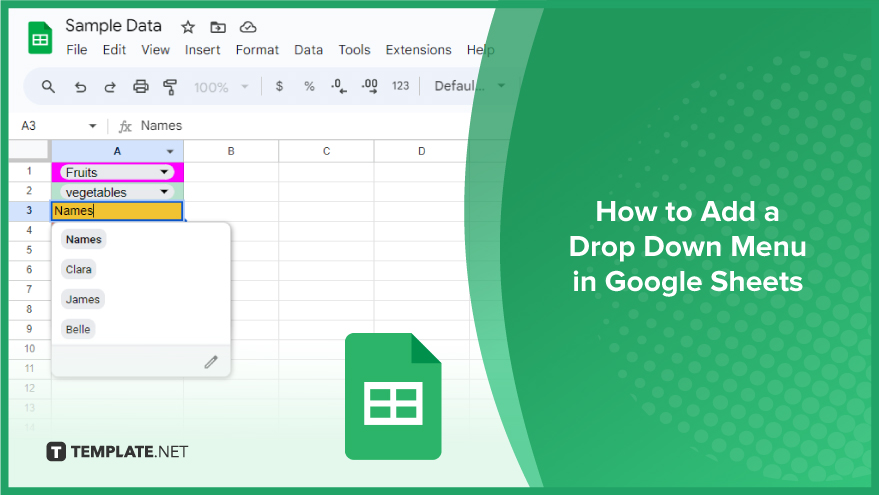
Task: Redo the last action
Action: click(x=110, y=87)
